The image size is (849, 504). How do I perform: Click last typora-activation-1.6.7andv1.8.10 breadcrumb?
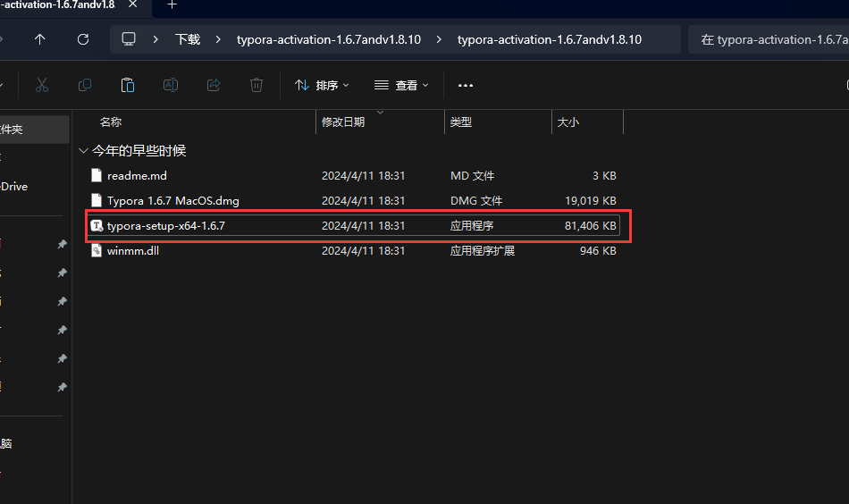[x=550, y=39]
